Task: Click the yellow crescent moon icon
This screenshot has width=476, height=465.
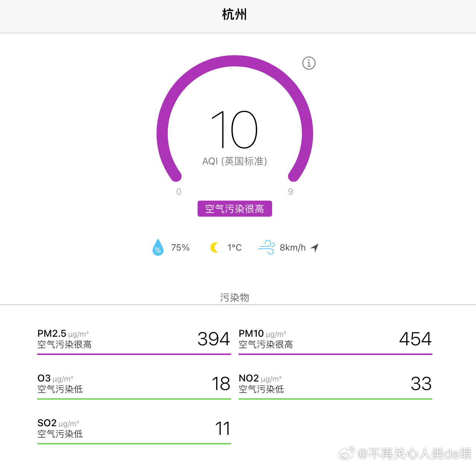Action: pyautogui.click(x=215, y=248)
